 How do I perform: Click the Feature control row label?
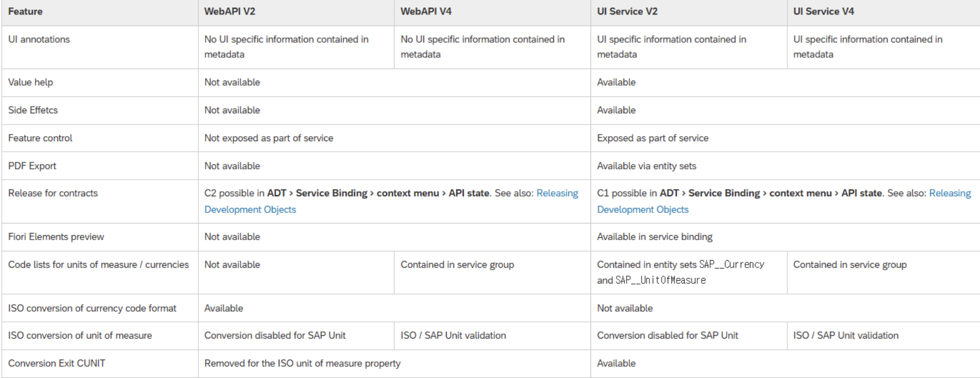(x=40, y=138)
